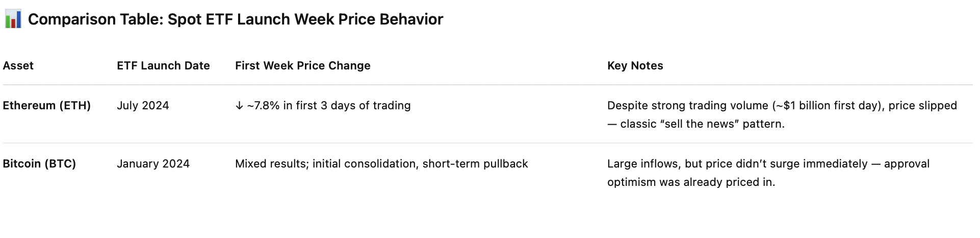Select the Asset column header
Screen dimensions: 980x238
point(18,66)
